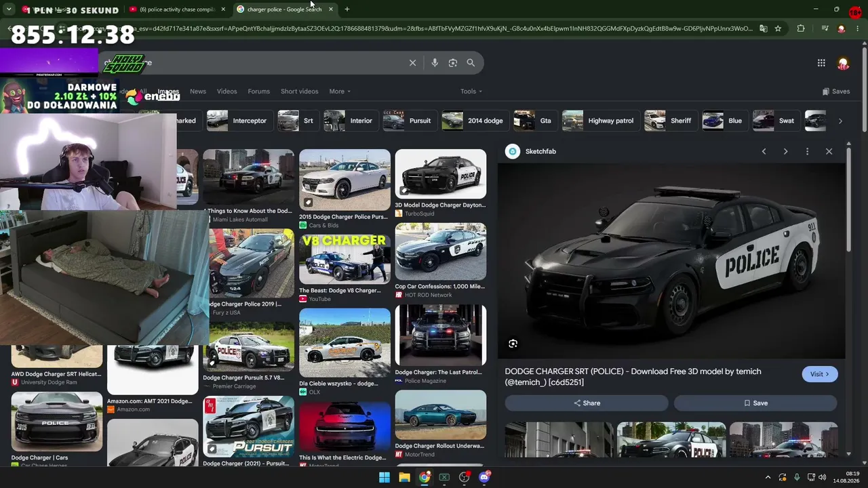This screenshot has width=868, height=488.
Task: Open the Windows Start menu
Action: coord(384,477)
